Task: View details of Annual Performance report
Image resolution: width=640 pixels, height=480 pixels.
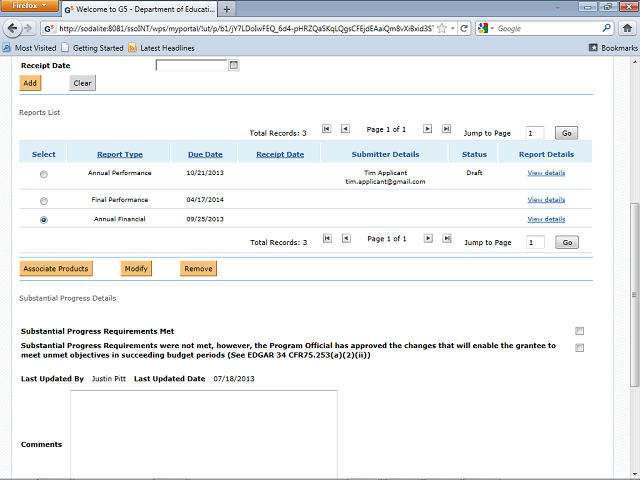Action: [546, 173]
